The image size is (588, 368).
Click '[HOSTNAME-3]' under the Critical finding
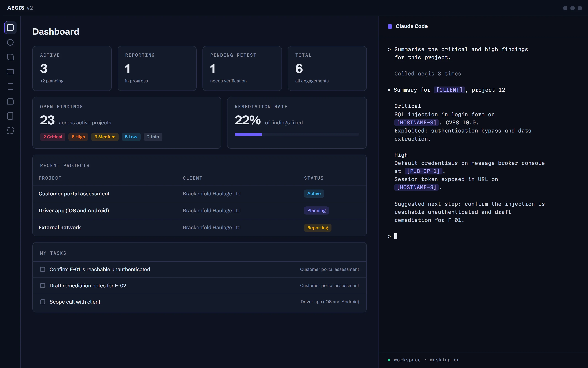[416, 122]
